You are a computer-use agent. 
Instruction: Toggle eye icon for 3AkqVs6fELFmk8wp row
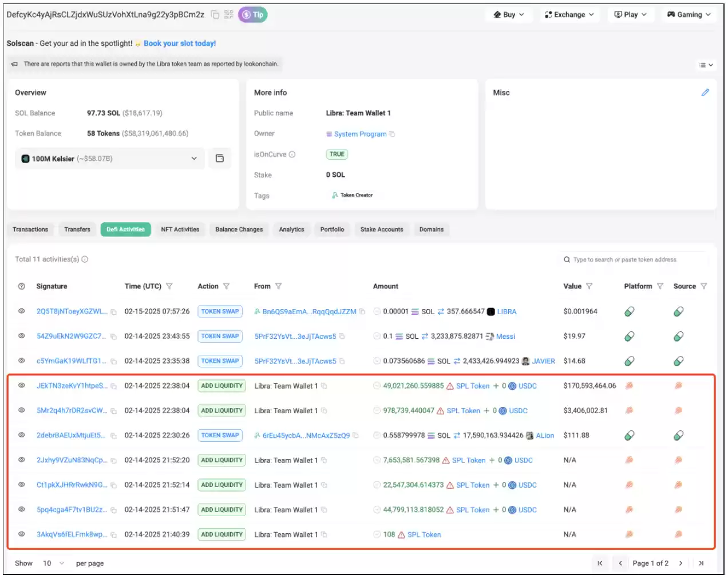tap(22, 534)
